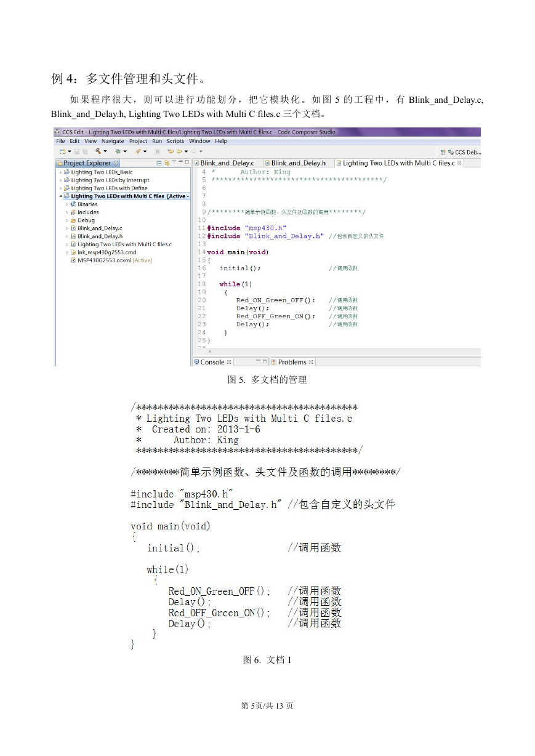Switch to the Blink_and_Delay.h editor tab
535x756 pixels.
(299, 163)
